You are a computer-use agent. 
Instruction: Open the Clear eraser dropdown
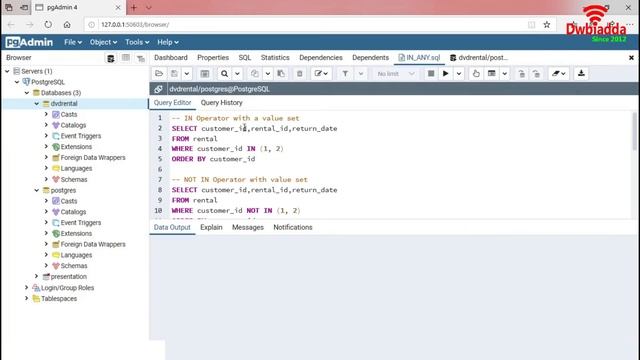pos(559,74)
